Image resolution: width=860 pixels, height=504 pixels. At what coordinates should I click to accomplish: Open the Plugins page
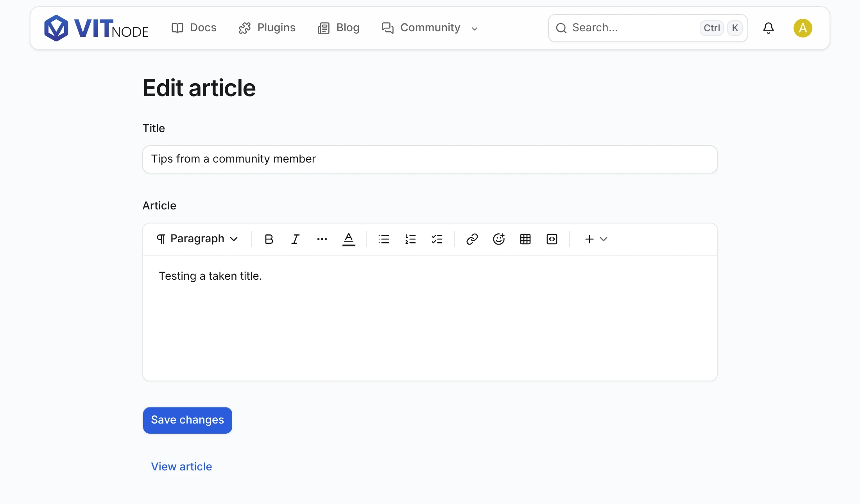267,28
